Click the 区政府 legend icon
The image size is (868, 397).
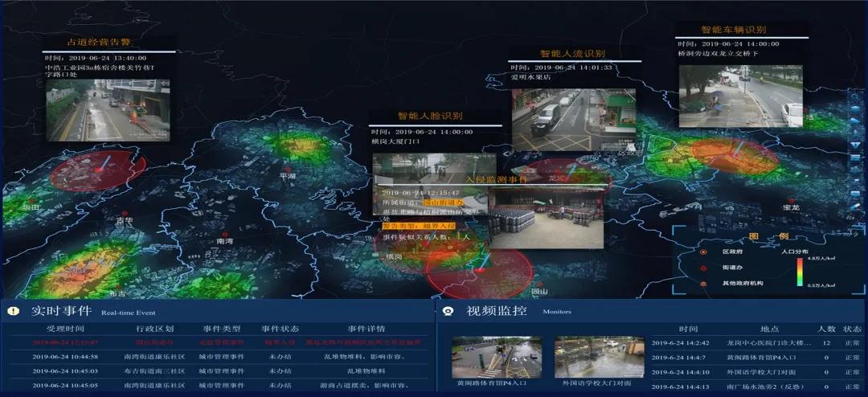(703, 252)
